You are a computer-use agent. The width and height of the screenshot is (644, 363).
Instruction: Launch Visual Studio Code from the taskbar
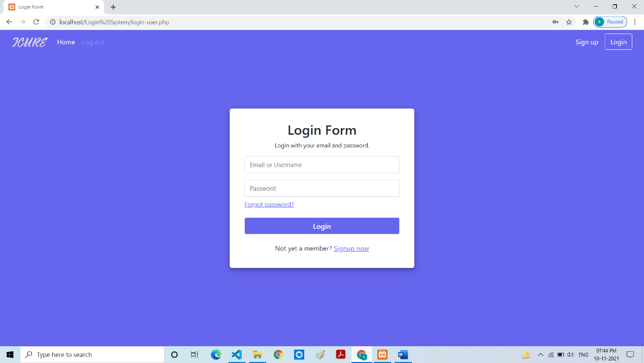237,354
